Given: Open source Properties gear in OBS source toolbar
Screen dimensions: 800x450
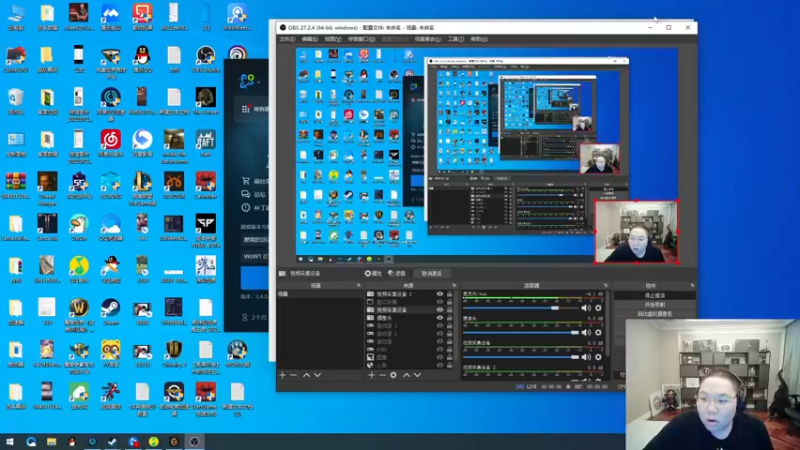Looking at the screenshot, I should click(373, 273).
